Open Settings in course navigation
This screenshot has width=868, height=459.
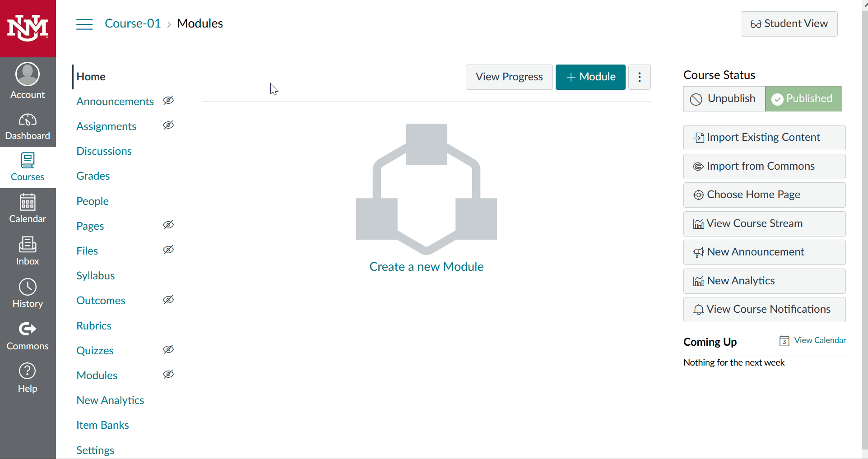[x=95, y=450]
